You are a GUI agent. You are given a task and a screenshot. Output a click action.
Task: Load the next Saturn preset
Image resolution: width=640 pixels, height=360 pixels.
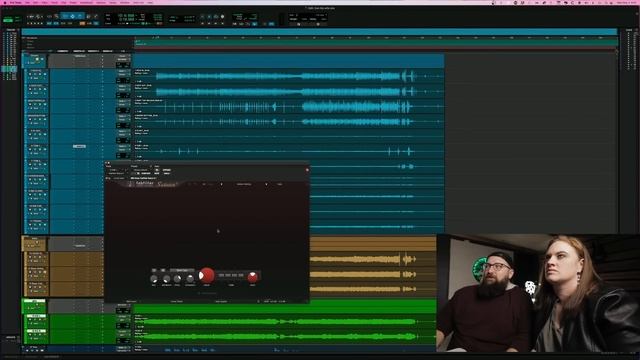pyautogui.click(x=266, y=184)
